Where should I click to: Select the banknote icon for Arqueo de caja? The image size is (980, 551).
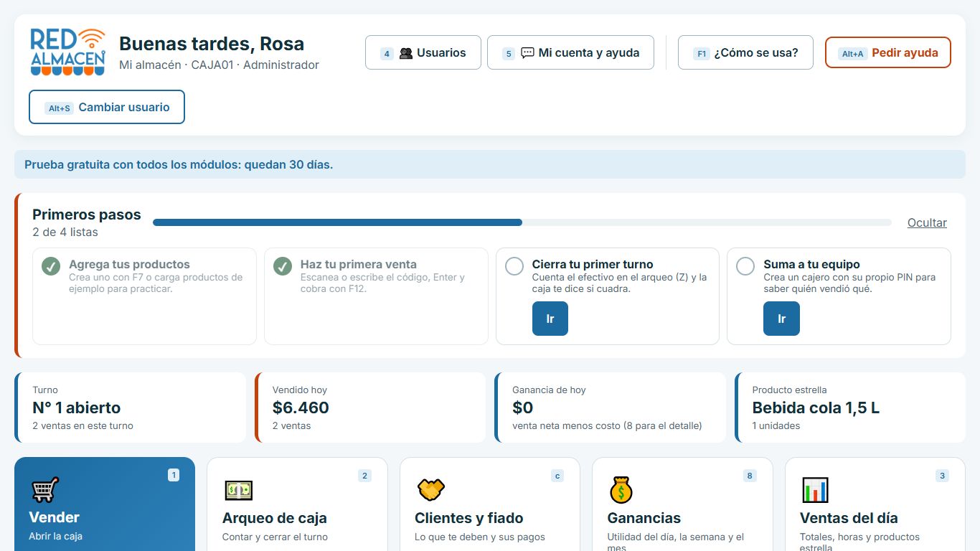(x=238, y=491)
